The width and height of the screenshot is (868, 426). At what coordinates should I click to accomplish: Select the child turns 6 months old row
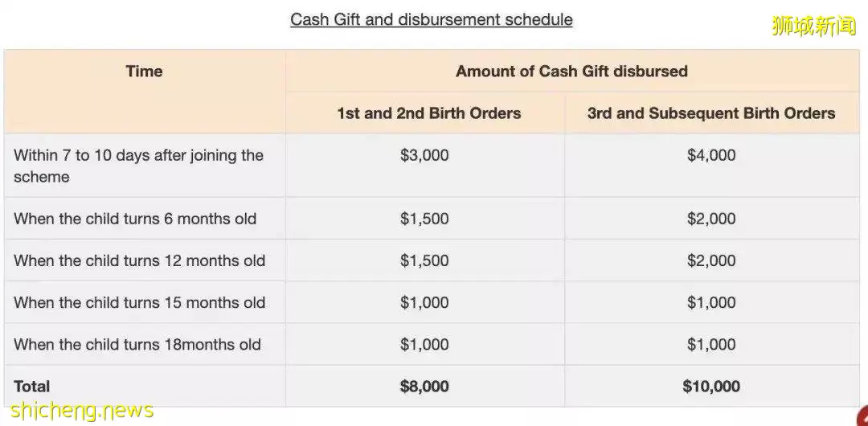point(432,219)
